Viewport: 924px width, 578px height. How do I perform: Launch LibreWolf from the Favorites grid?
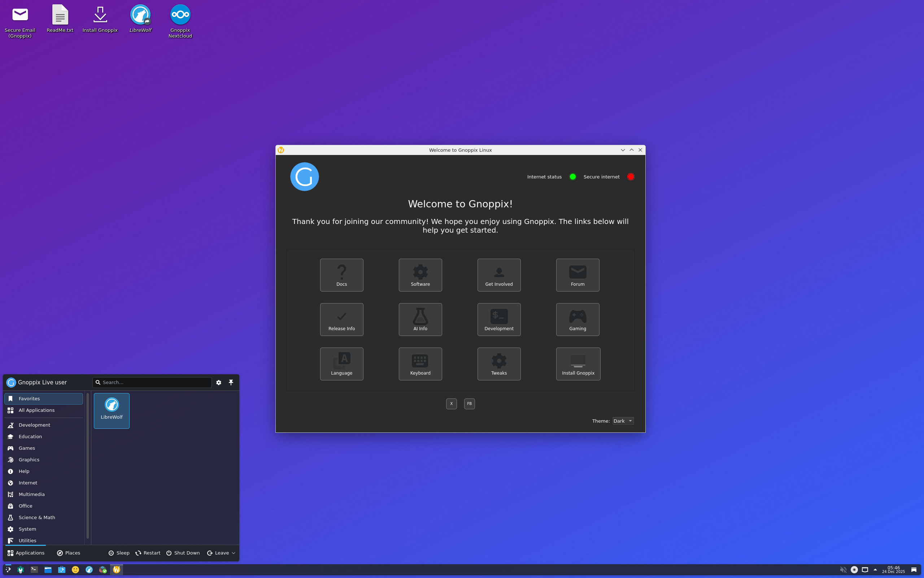(x=112, y=411)
